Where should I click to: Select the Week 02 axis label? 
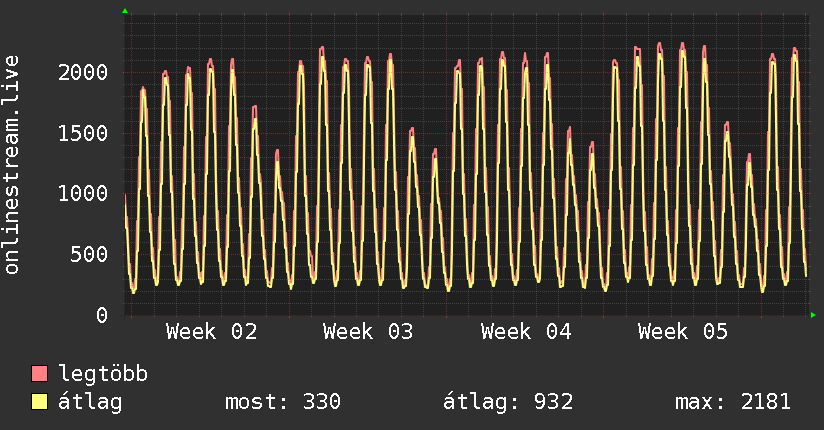[212, 332]
